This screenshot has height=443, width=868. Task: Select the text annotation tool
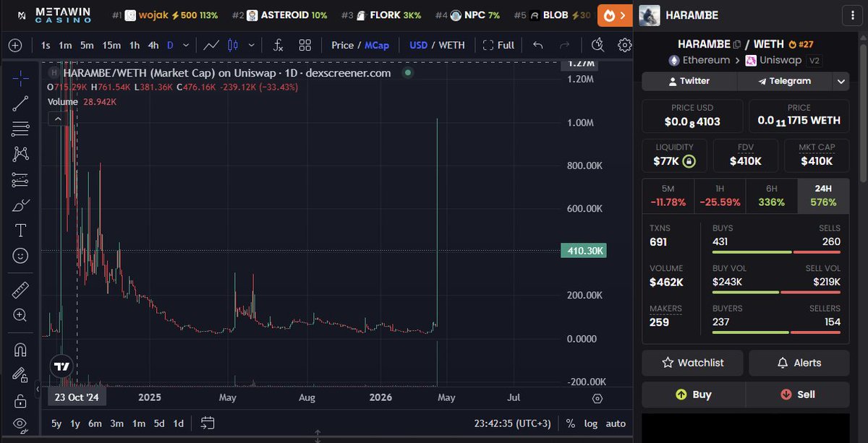tap(20, 231)
